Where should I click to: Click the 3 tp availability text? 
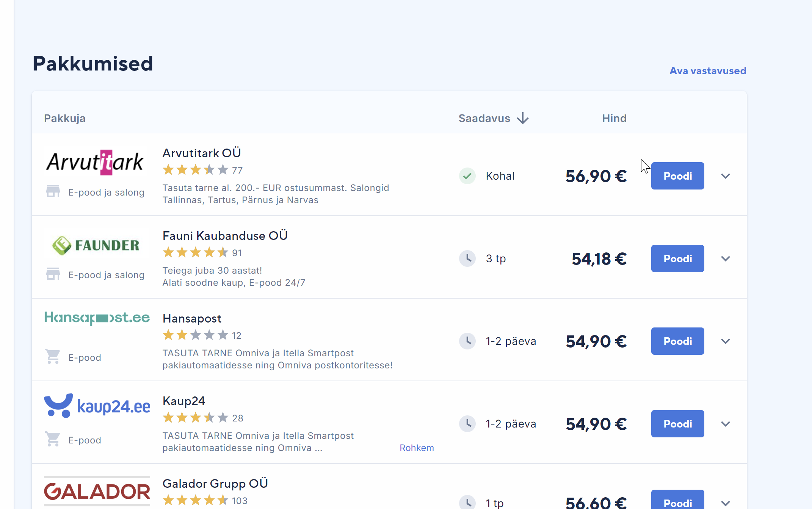(496, 258)
